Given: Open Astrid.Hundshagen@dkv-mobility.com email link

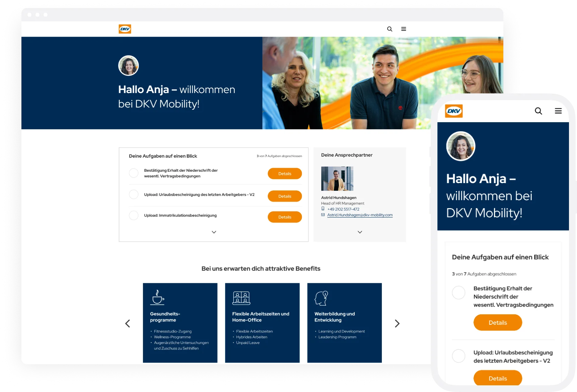Looking at the screenshot, I should click(x=360, y=215).
